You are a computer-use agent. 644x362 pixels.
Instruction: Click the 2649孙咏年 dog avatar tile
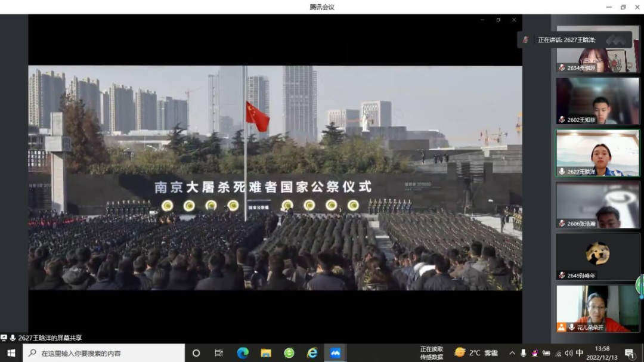[597, 256]
